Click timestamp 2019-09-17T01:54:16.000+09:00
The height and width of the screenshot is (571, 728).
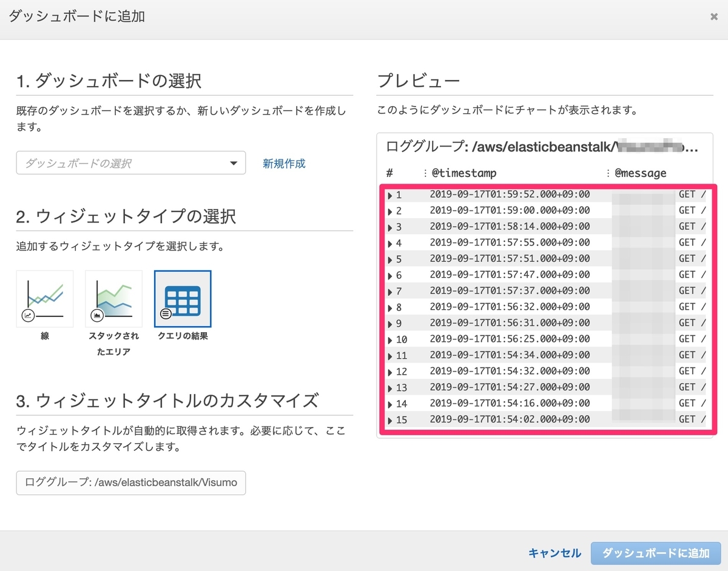510,403
